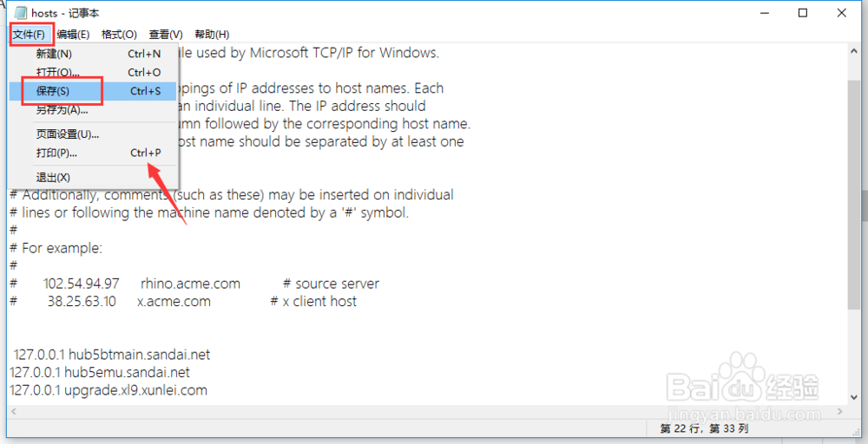Click the rhino.acme.com example line
This screenshot has width=868, height=444.
coord(191,284)
